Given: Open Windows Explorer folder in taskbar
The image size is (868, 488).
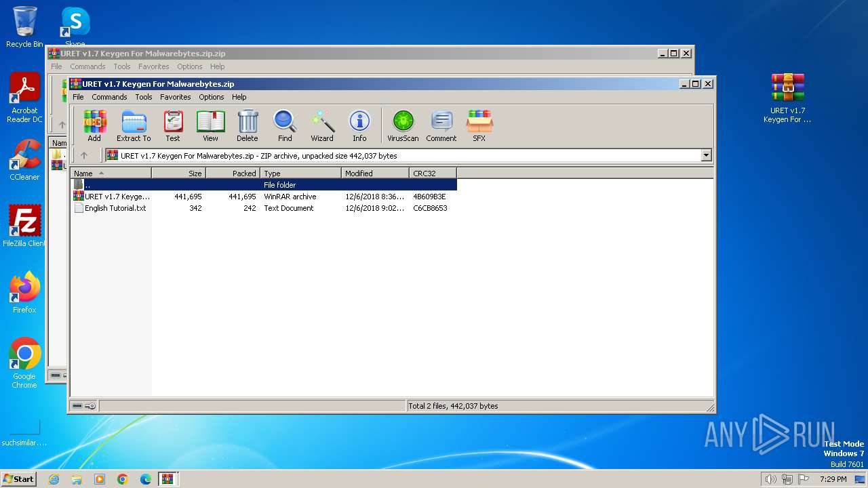Looking at the screenshot, I should tap(77, 479).
